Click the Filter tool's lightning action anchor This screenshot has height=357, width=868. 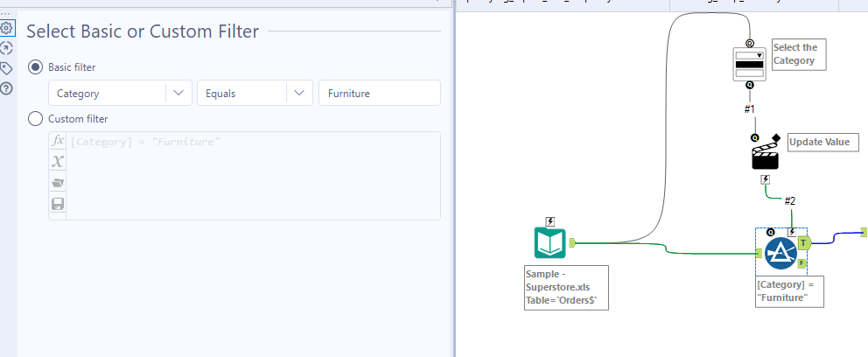click(x=792, y=232)
